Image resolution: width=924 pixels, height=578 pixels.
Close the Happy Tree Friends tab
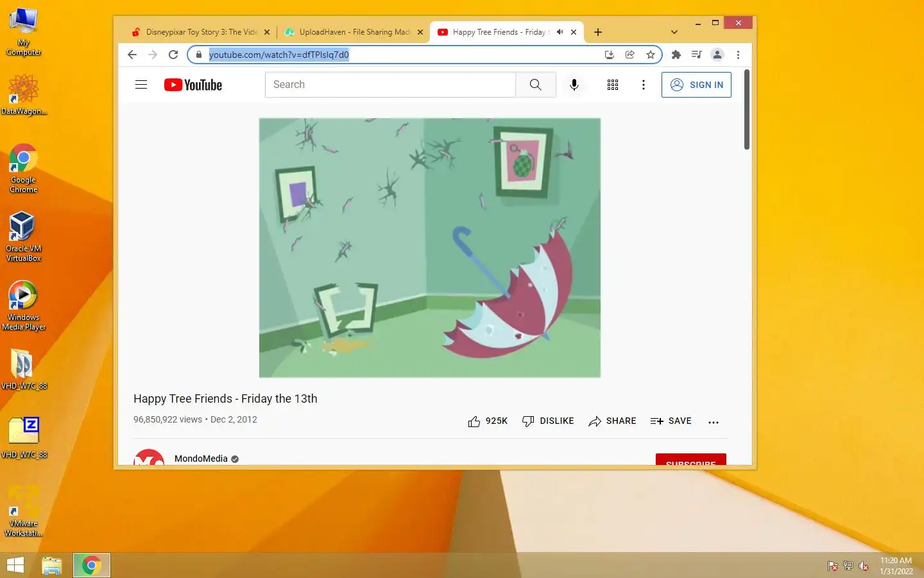[x=574, y=32]
